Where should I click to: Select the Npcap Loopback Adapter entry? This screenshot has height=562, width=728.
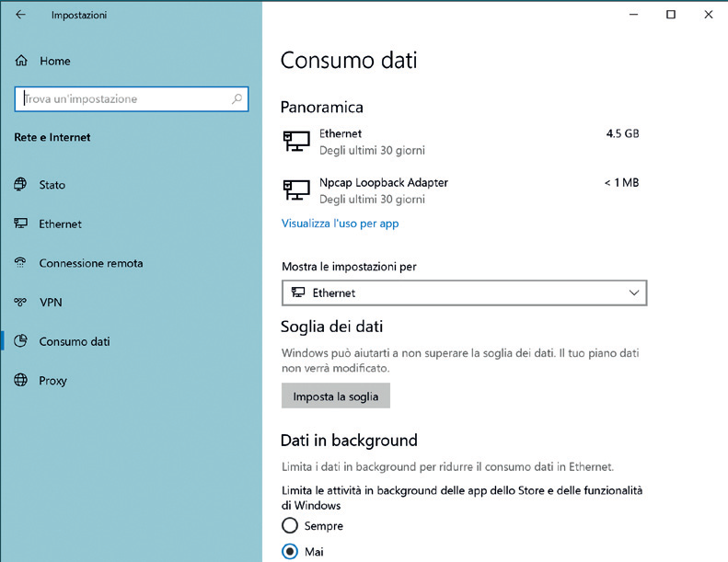click(461, 190)
